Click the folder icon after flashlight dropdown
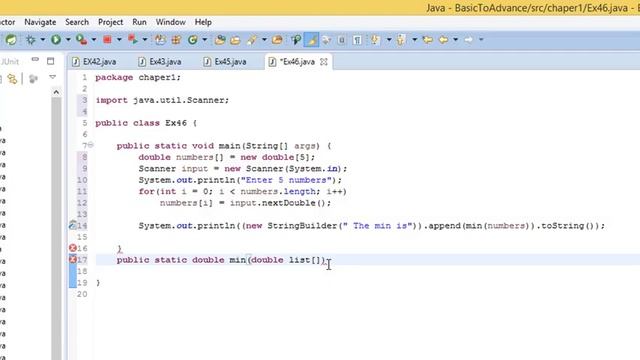Image resolution: width=640 pixels, height=360 pixels. click(x=277, y=40)
